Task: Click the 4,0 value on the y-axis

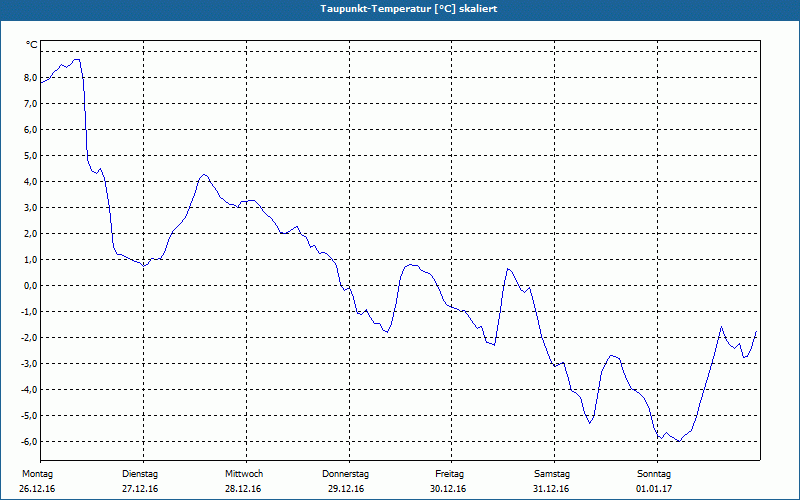Action: pyautogui.click(x=30, y=182)
